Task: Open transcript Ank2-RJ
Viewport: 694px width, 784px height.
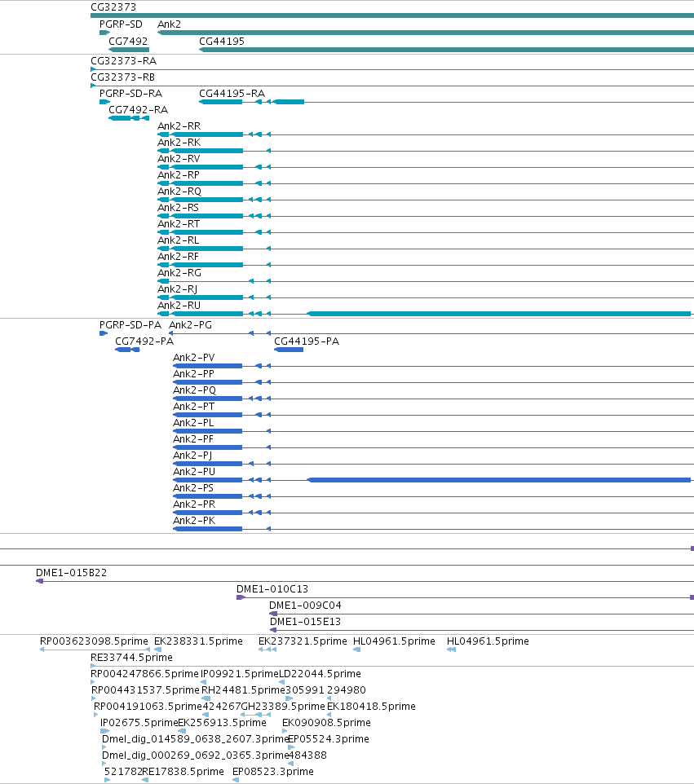Action: [177, 289]
